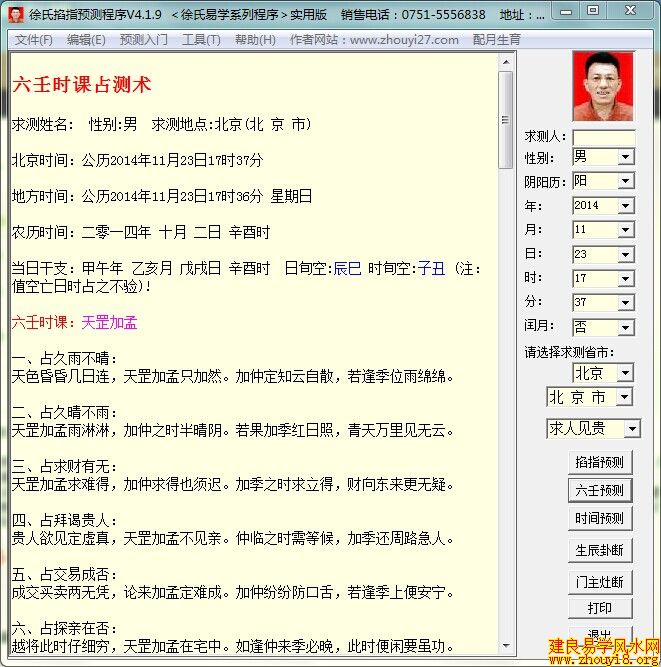Click the author portrait photo
The height and width of the screenshot is (667, 661).
[x=603, y=86]
